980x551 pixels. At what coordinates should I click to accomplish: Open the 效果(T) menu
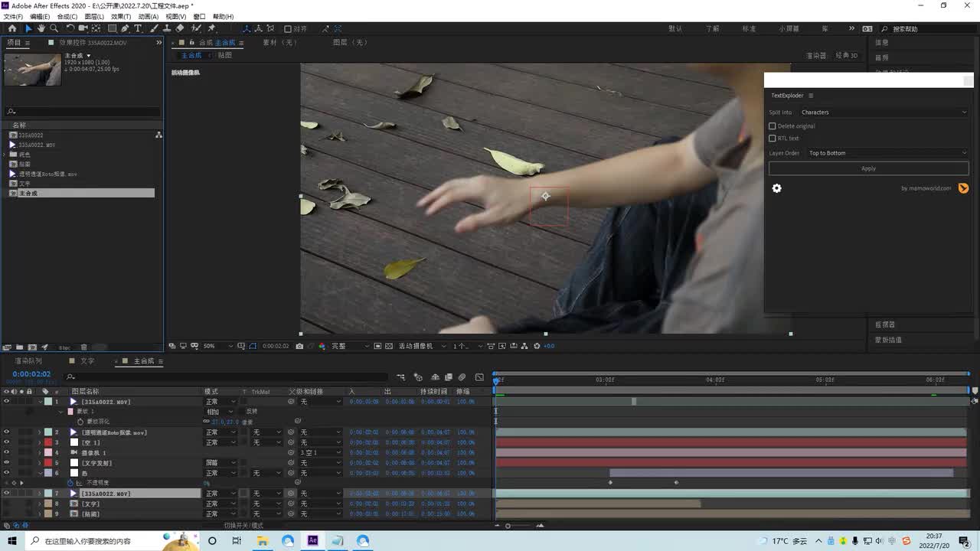(120, 16)
